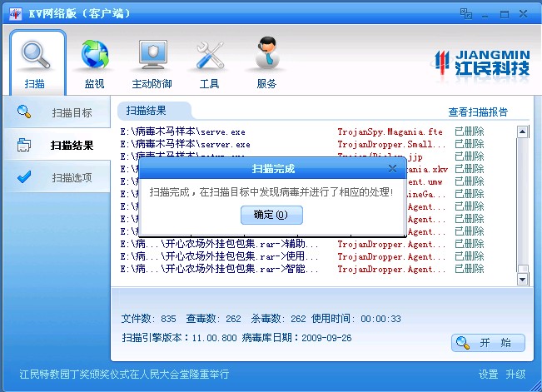
Task: Select the TrojanSpy.Magania.fte threat name
Action: [x=390, y=131]
